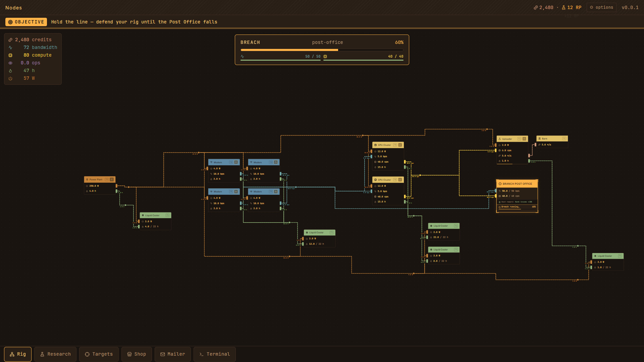
Task: Click the compute gear icon in the Breach panel
Action: [x=325, y=57]
